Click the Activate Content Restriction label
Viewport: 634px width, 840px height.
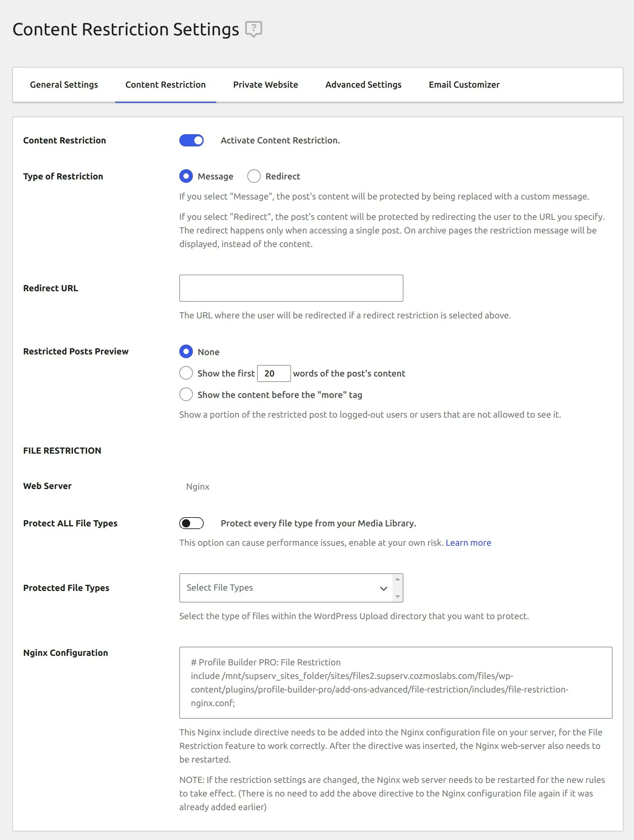280,140
